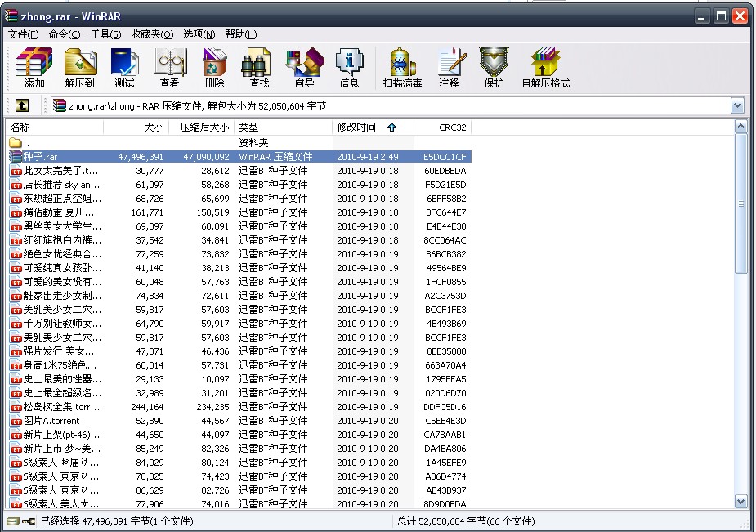The height and width of the screenshot is (532, 756).
Task: Click the BT icon of 图片A.torrent
Action: (16, 421)
